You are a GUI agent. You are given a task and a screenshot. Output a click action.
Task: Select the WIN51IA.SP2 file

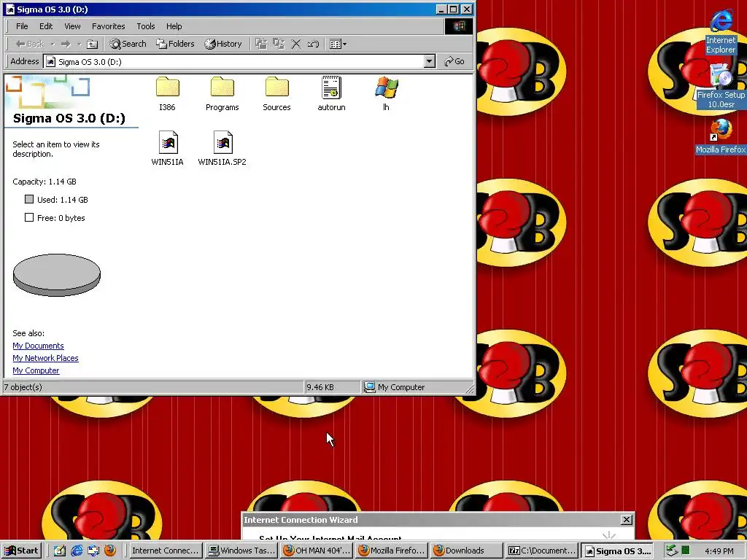click(222, 148)
